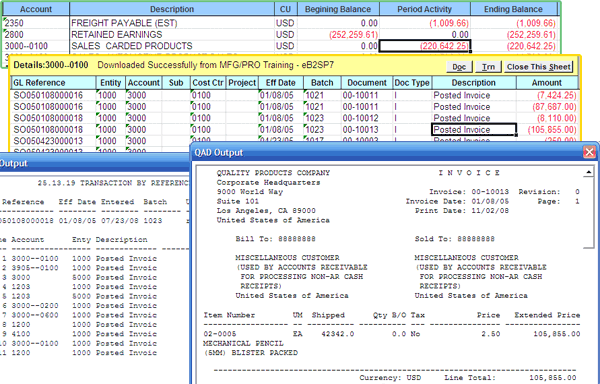
Task: Click 3000--0600 account line in transaction report
Action: tap(35, 315)
